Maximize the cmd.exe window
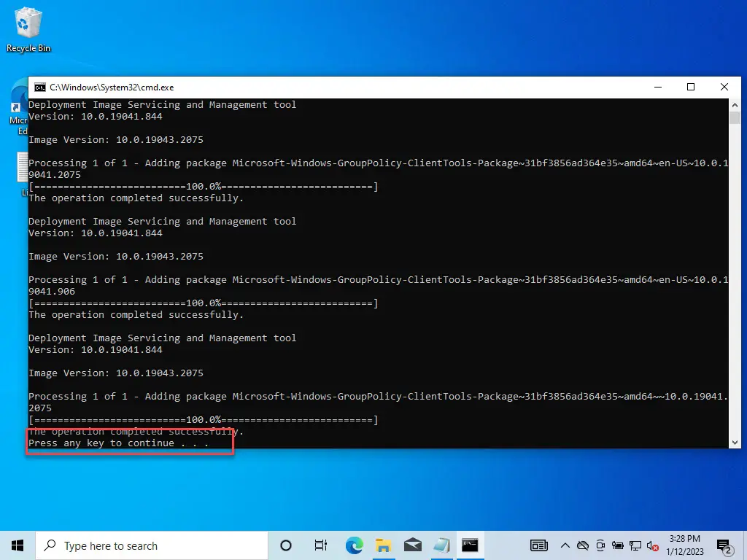This screenshot has width=747, height=560. [691, 87]
